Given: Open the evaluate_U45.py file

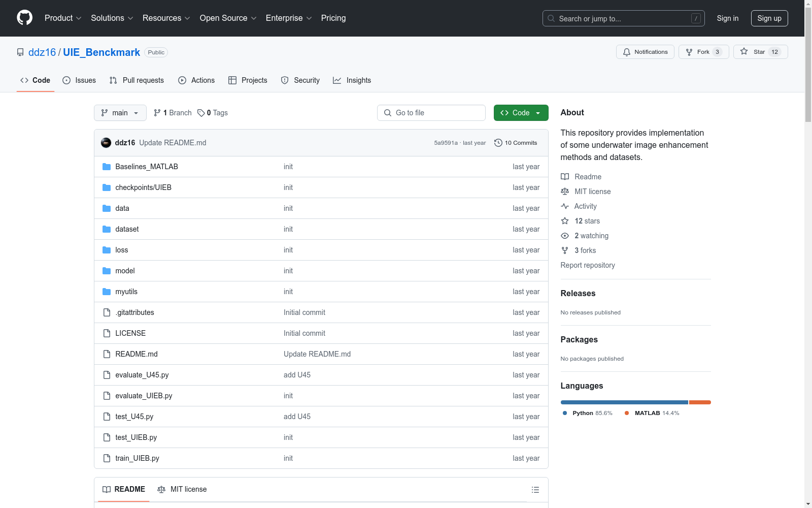Looking at the screenshot, I should (142, 375).
